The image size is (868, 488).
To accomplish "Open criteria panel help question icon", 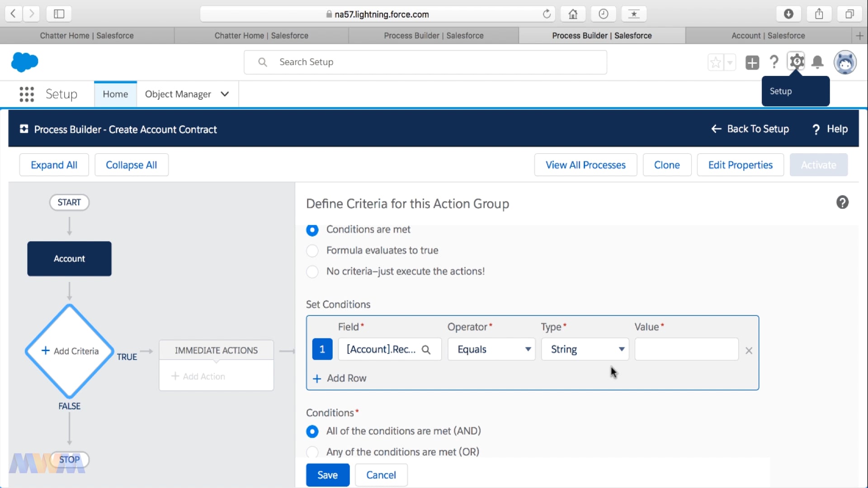I will click(842, 202).
